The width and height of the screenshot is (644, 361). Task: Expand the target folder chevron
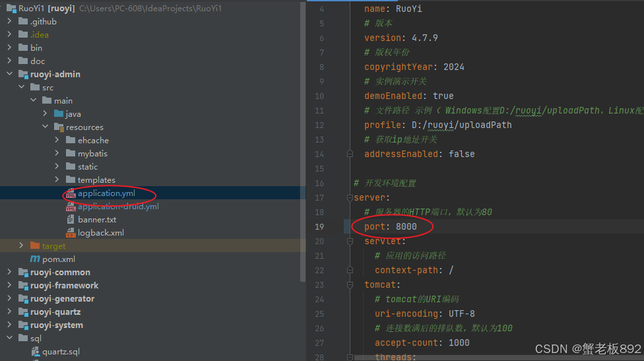tap(21, 246)
